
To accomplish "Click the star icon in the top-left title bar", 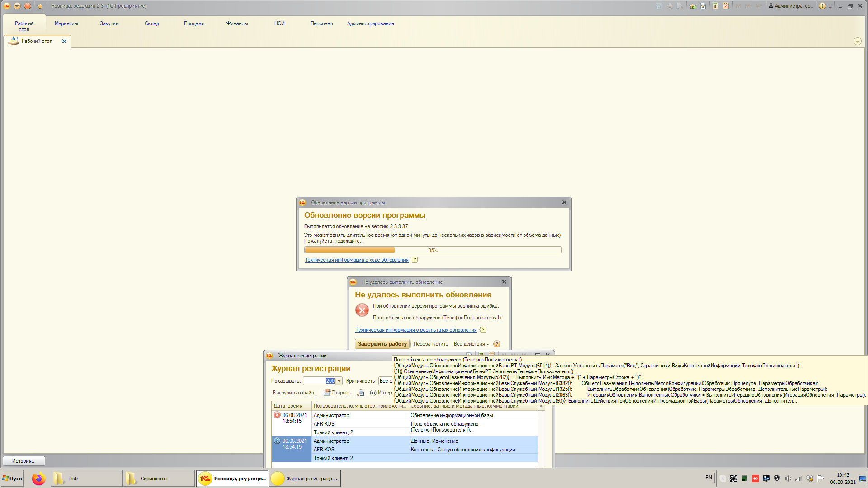I will pos(40,6).
